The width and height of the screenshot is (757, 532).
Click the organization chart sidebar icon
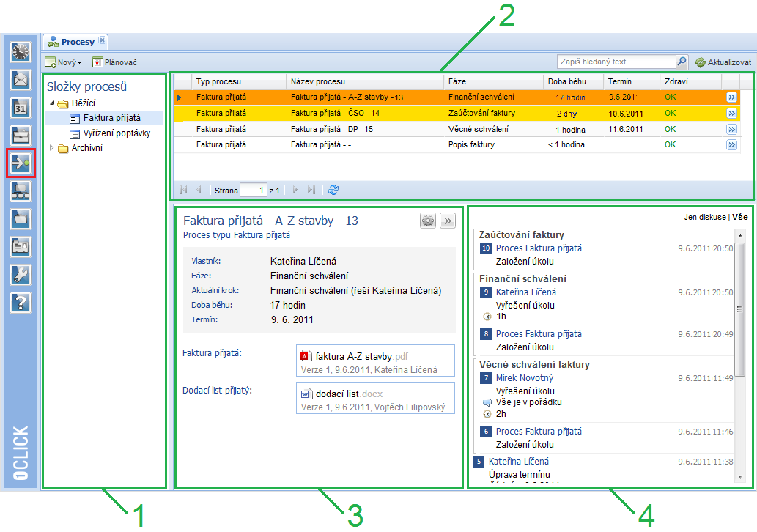(20, 191)
